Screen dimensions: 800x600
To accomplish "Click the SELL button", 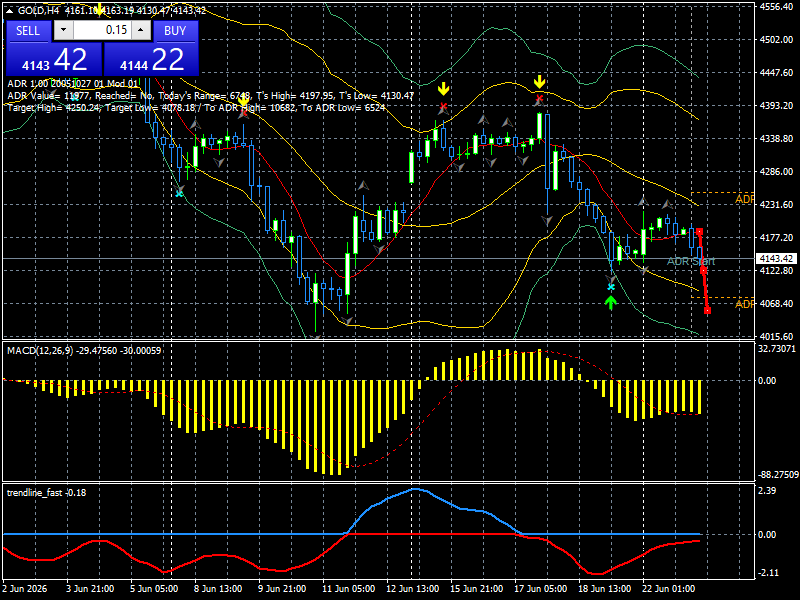I will pos(28,31).
